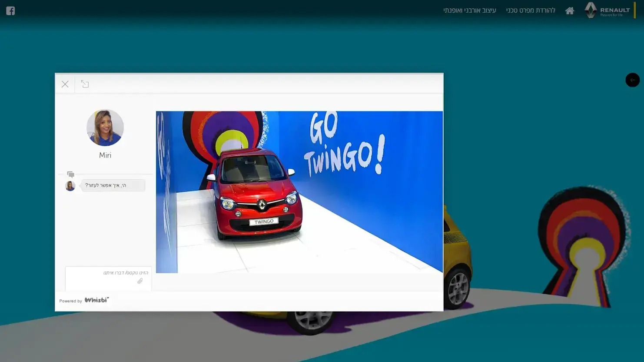Close the Whisbi chat window

[65, 84]
